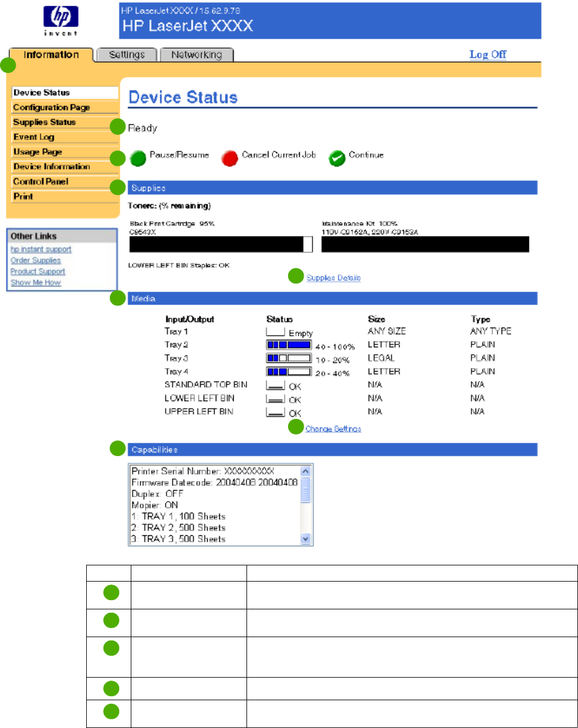Open hp instant support link
The width and height of the screenshot is (578, 728).
(x=41, y=249)
